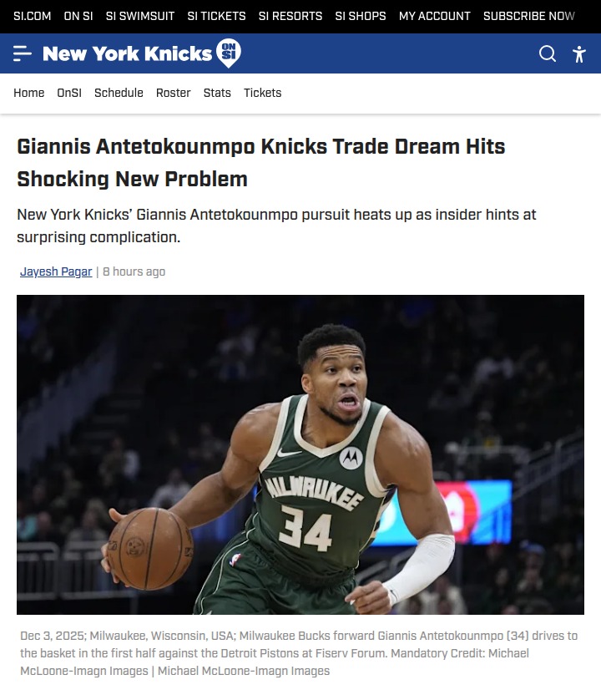Click SUBSCRIBE NOW
Image resolution: width=601 pixels, height=700 pixels.
tap(528, 16)
